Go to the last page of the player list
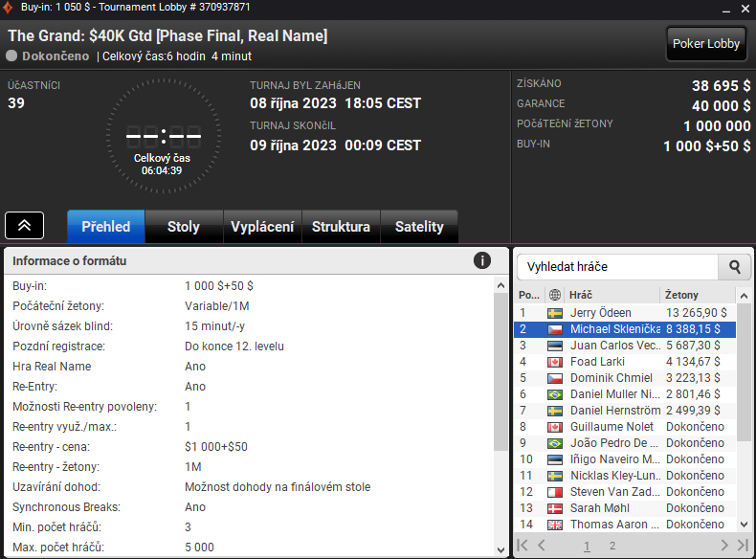 pos(743,545)
